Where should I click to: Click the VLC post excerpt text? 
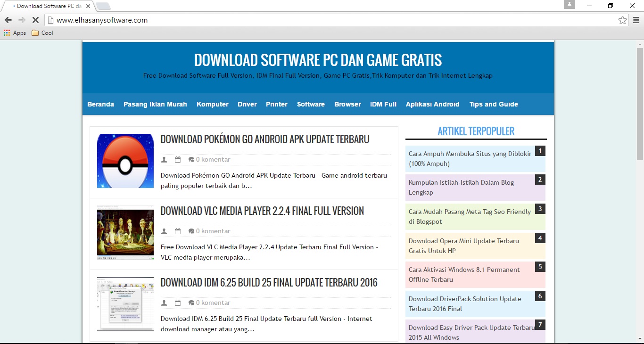(x=269, y=252)
